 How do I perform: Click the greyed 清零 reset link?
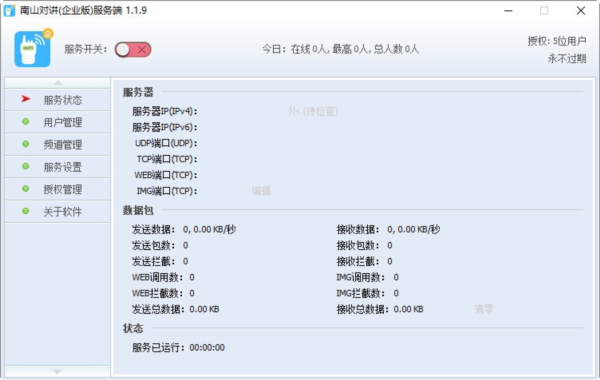tap(484, 309)
